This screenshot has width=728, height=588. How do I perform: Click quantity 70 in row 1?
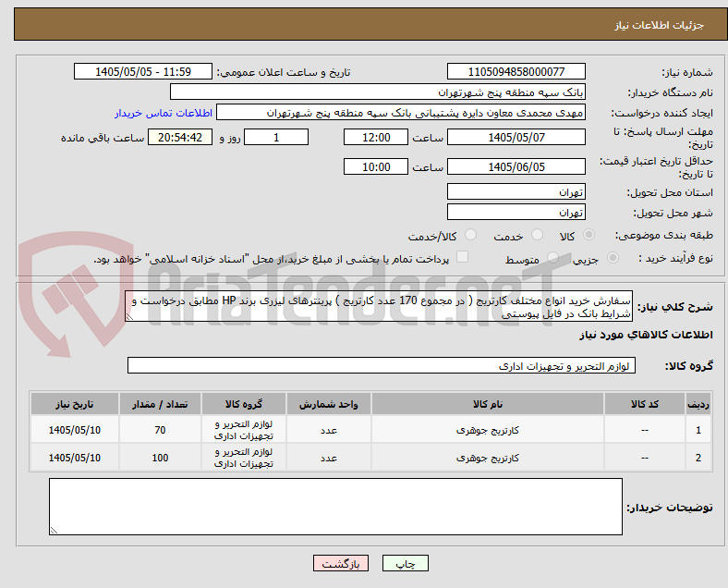point(160,430)
